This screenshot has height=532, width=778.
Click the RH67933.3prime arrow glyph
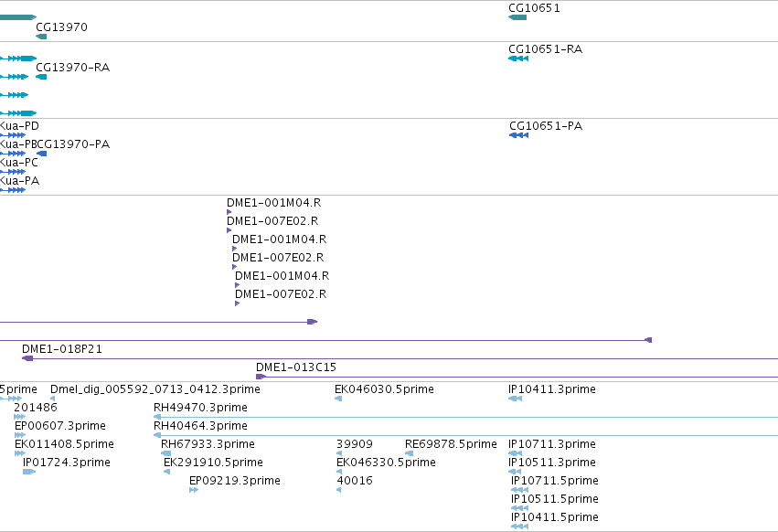coord(166,453)
